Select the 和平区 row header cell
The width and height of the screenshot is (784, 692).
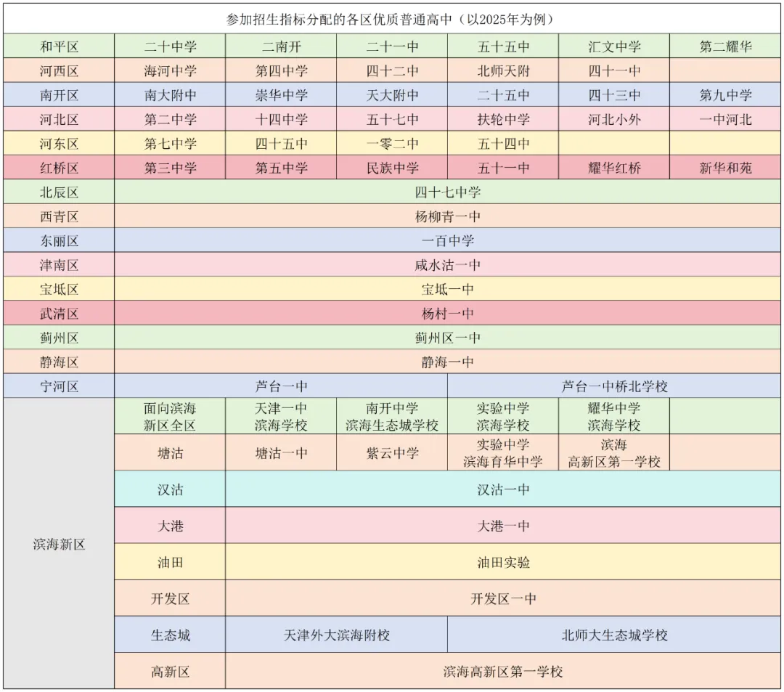tap(58, 46)
